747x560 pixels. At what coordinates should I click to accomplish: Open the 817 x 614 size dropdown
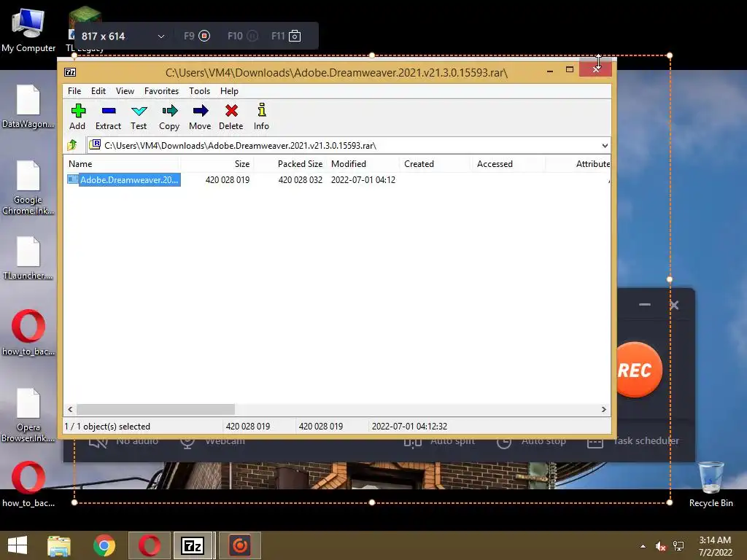coord(161,36)
